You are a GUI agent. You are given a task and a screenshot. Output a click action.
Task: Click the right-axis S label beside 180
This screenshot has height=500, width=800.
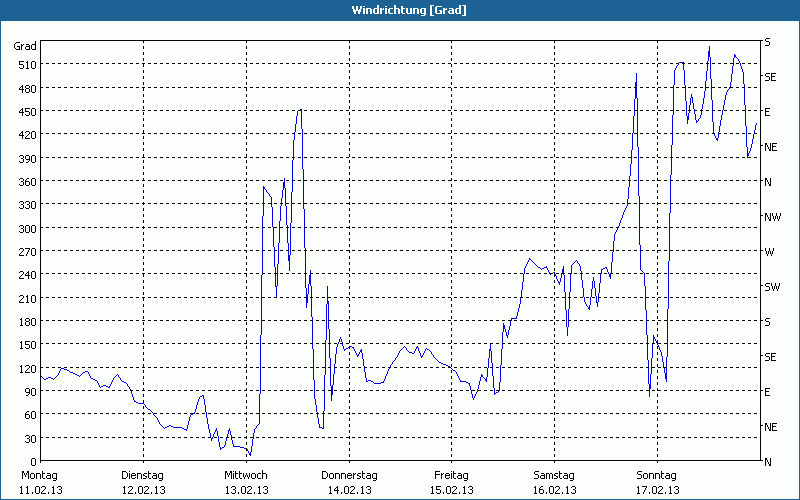click(x=767, y=322)
